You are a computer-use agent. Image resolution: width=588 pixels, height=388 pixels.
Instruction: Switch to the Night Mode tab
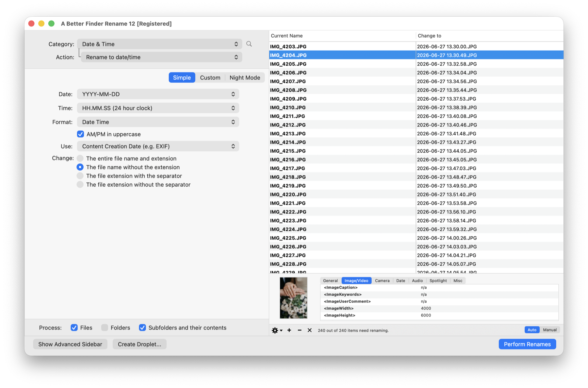tap(245, 77)
